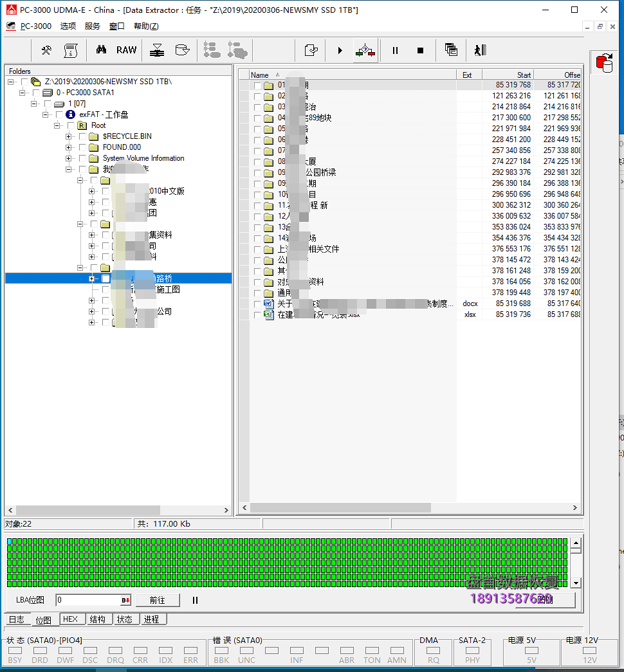
Task: Open the binoculars search tool
Action: point(101,50)
